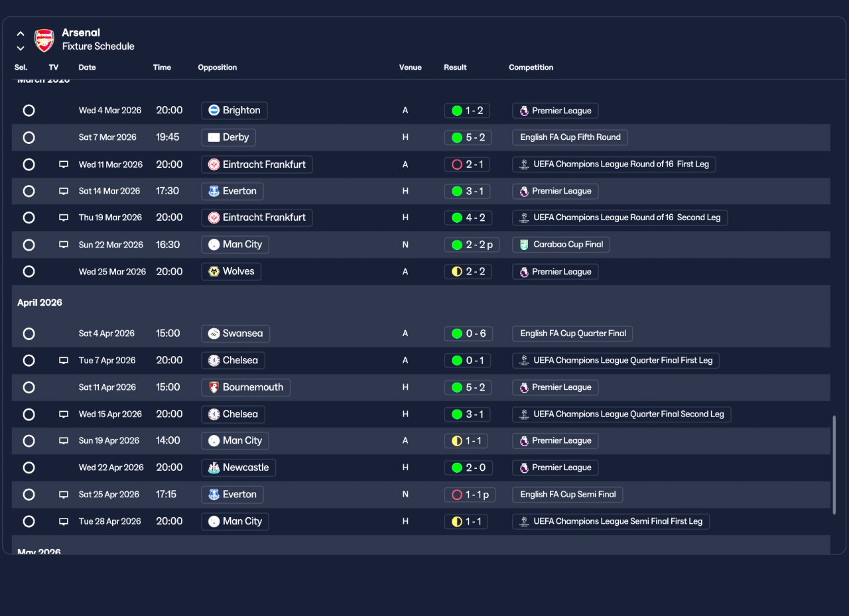The width and height of the screenshot is (849, 616).
Task: Open Chelsea from the Tue 7 Apr fixture
Action: point(233,361)
